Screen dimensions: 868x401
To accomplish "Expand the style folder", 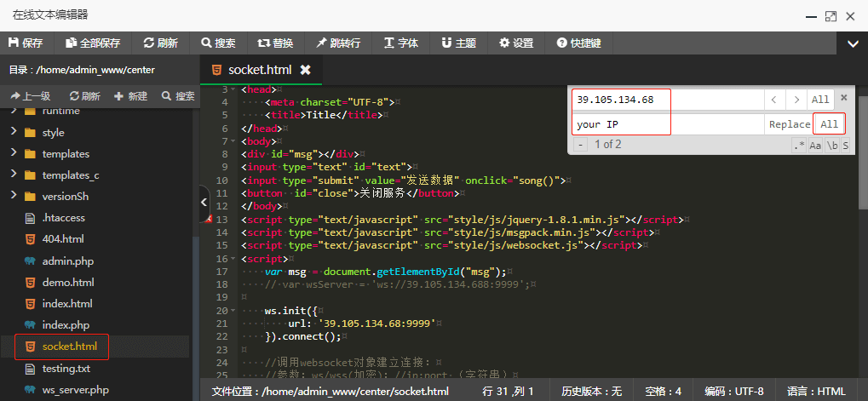I will (53, 133).
